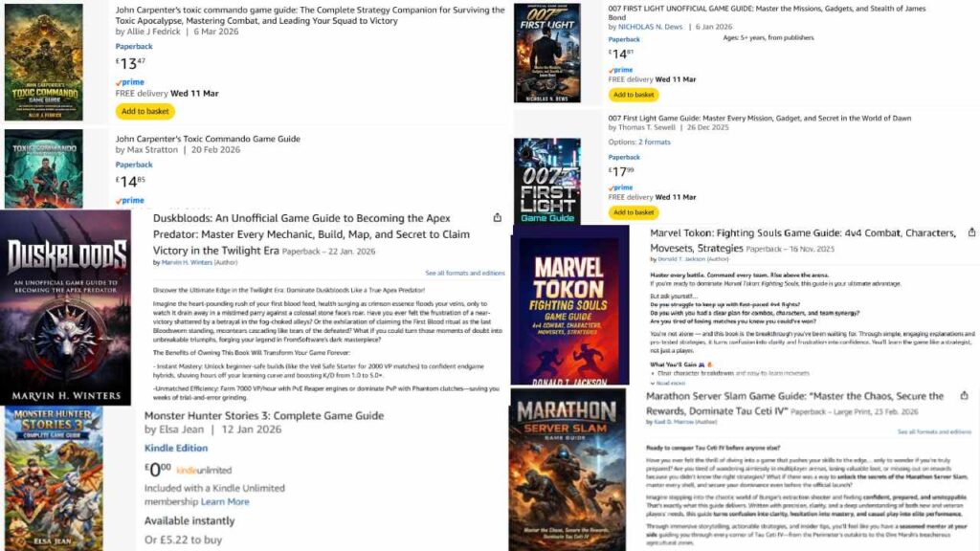This screenshot has height=551, width=980.
Task: Click share icon by Marathon Server Slam title
Action: click(964, 395)
